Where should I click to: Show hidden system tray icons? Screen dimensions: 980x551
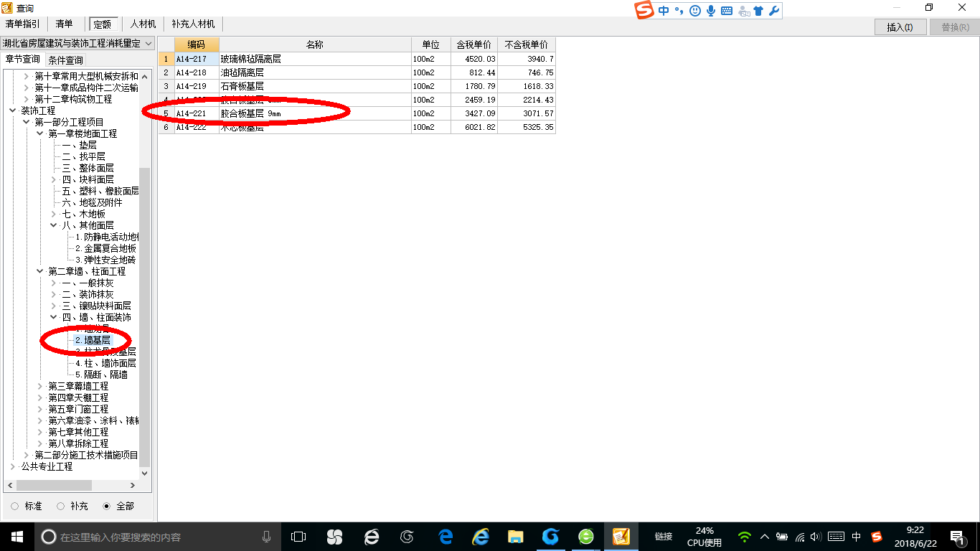tap(764, 537)
